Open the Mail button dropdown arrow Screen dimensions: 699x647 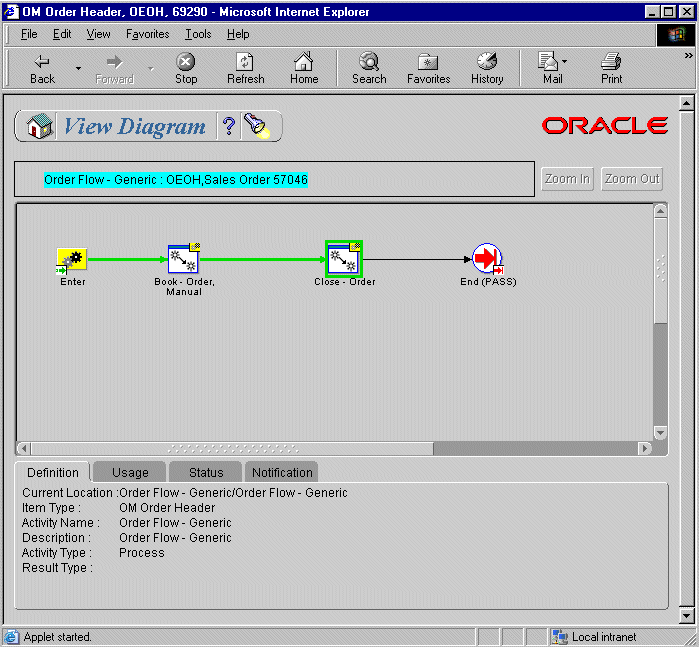[x=564, y=61]
